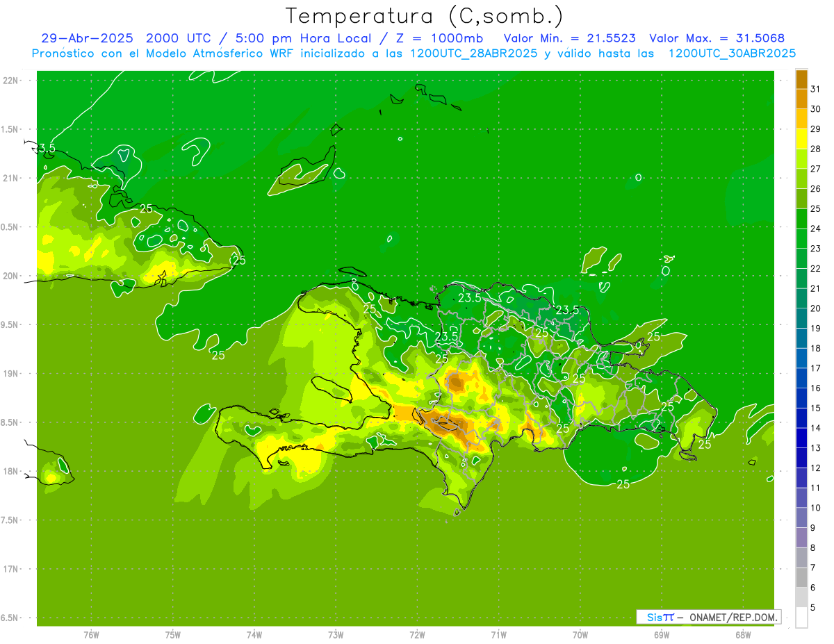
Task: Pick the white swatch below 5
Action: coord(802,618)
